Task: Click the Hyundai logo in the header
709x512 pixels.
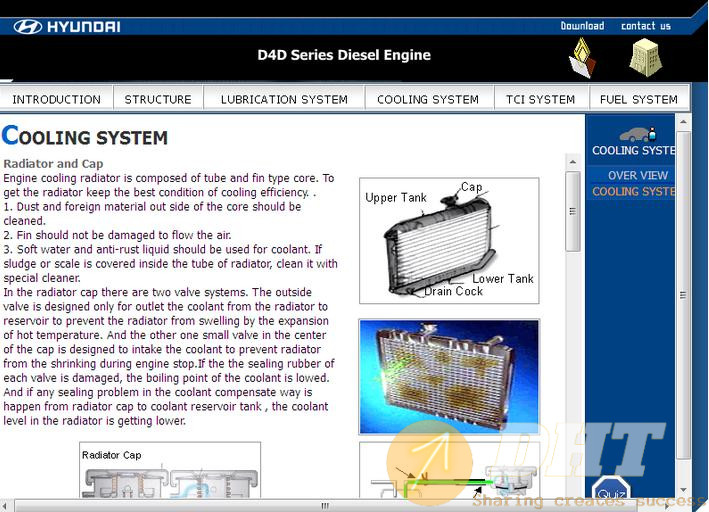Action: [x=67, y=27]
